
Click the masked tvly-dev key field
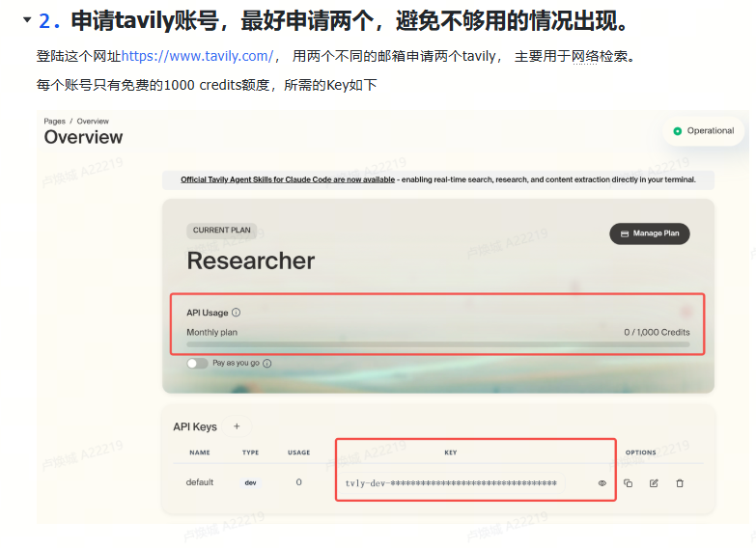[x=451, y=483]
